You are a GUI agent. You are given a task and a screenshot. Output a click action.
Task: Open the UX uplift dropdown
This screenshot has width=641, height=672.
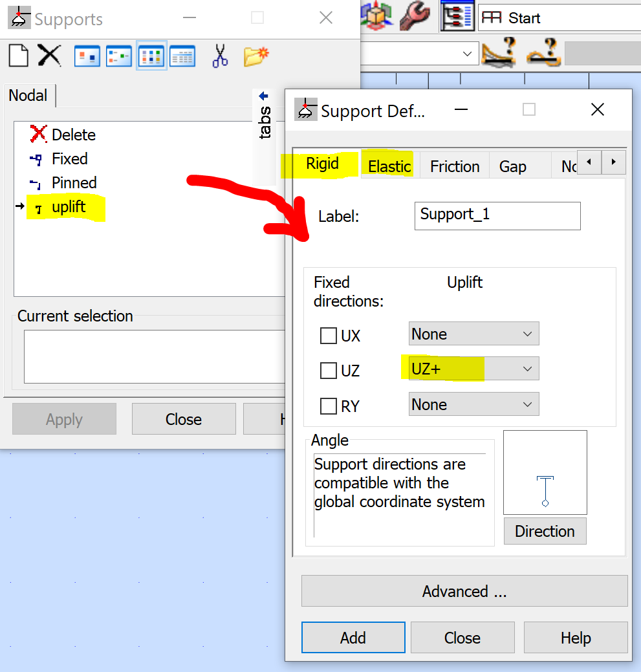474,334
